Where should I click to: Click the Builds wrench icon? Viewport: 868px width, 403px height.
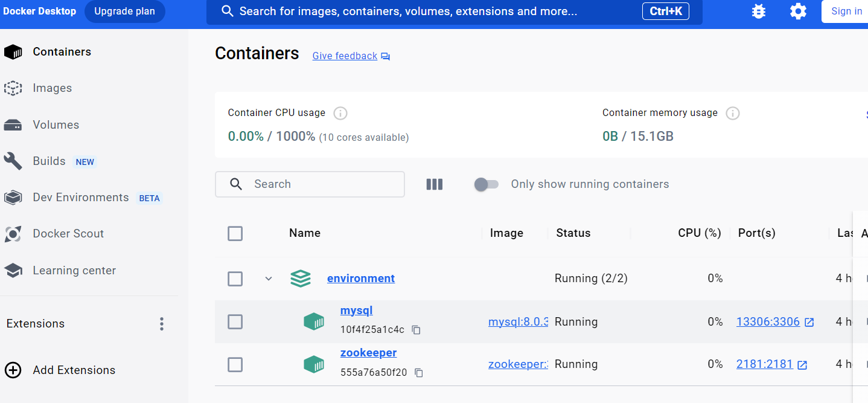(x=13, y=161)
